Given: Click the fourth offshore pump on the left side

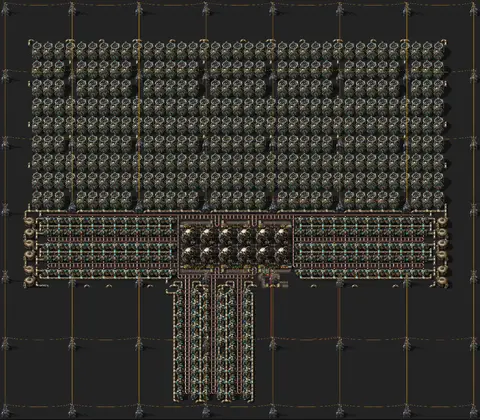Looking at the screenshot, I should pyautogui.click(x=29, y=255).
